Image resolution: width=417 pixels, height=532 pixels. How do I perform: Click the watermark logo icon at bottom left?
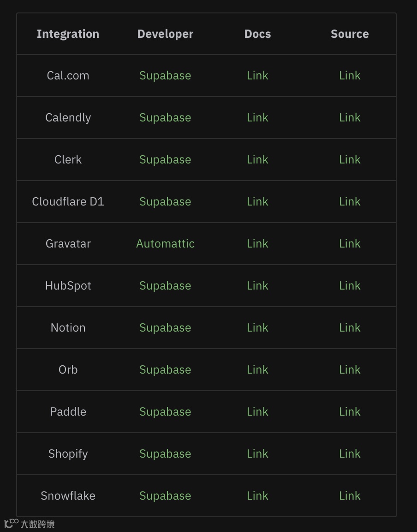(11, 523)
